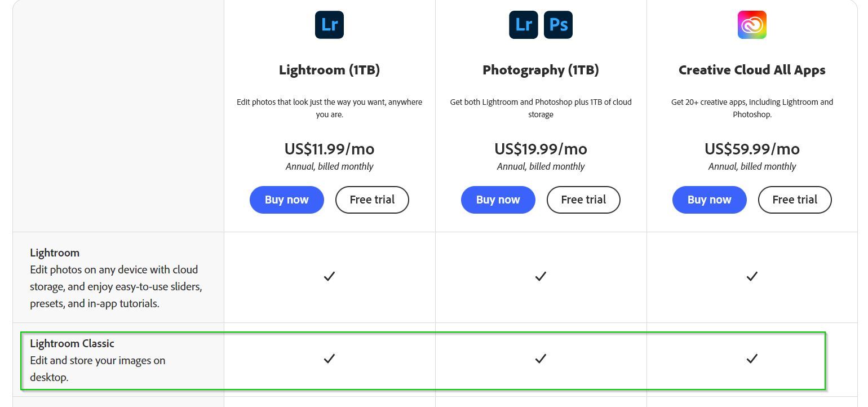Click the Lightroom checkmark under Lightroom (1TB)
868x407 pixels.
coord(329,276)
